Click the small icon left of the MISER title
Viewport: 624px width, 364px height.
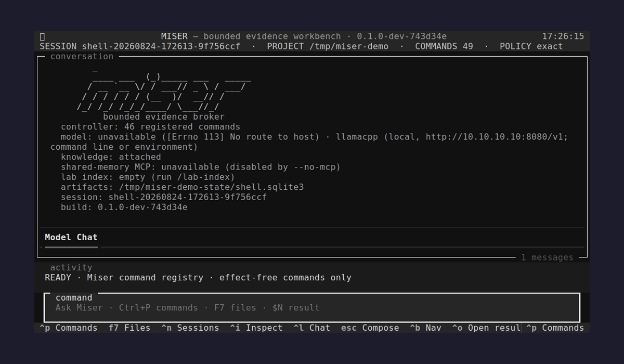(x=42, y=36)
